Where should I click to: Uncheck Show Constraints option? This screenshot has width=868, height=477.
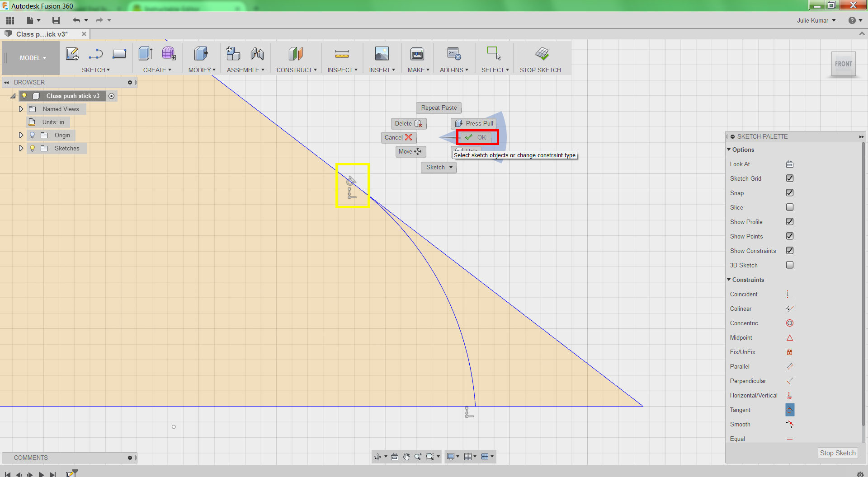tap(790, 250)
